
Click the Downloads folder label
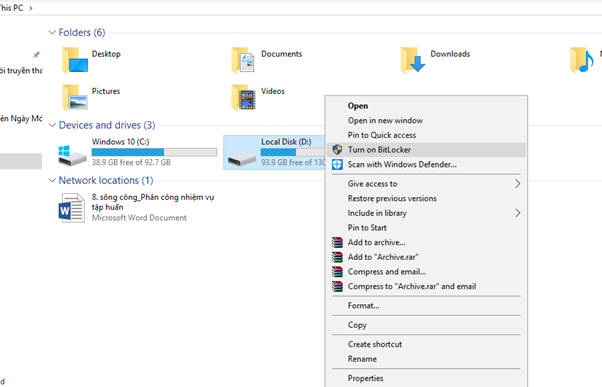(450, 54)
